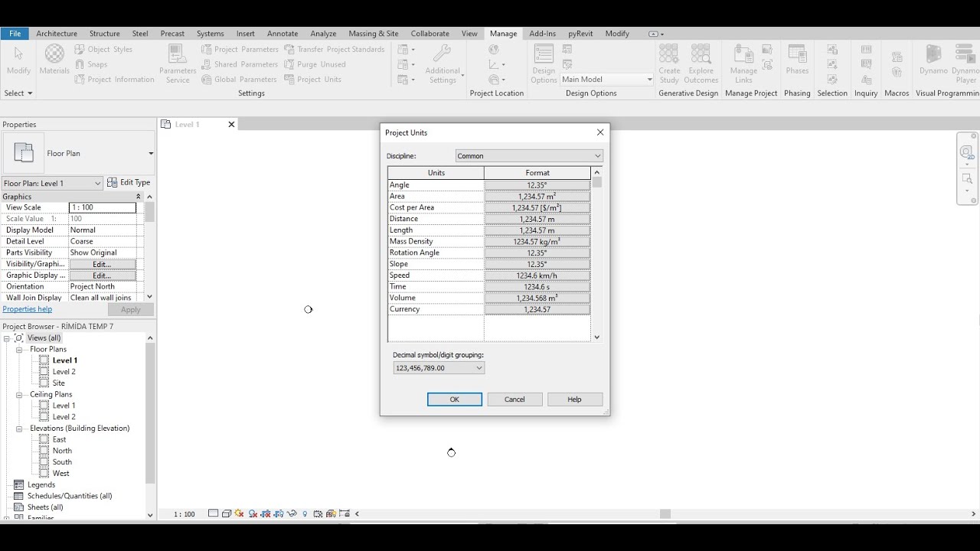
Task: Click the Currency format button
Action: click(x=537, y=310)
